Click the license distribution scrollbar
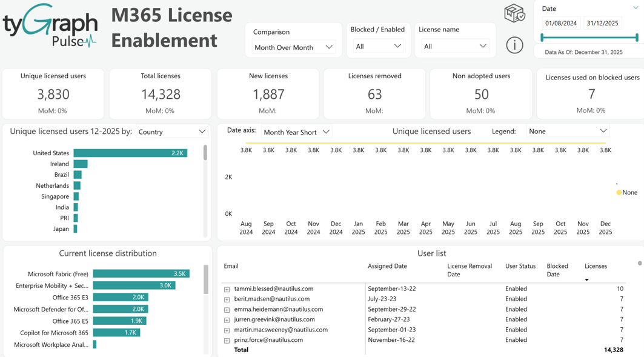 206,279
